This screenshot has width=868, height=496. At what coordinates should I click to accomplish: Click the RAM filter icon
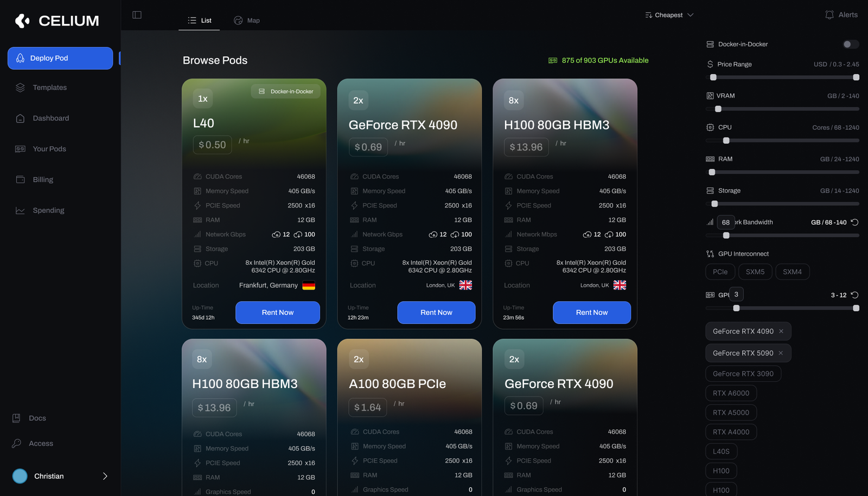click(x=710, y=159)
